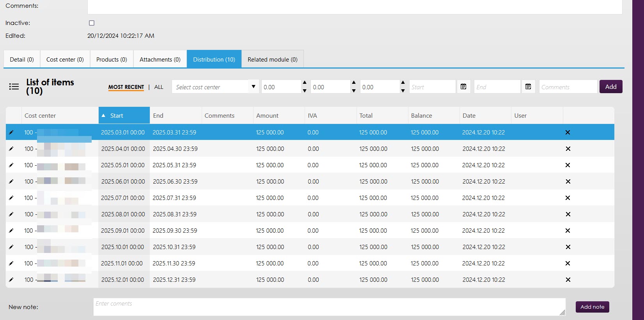
Task: Edit the row starting 2025.11.01 with pencil icon
Action: [11, 263]
